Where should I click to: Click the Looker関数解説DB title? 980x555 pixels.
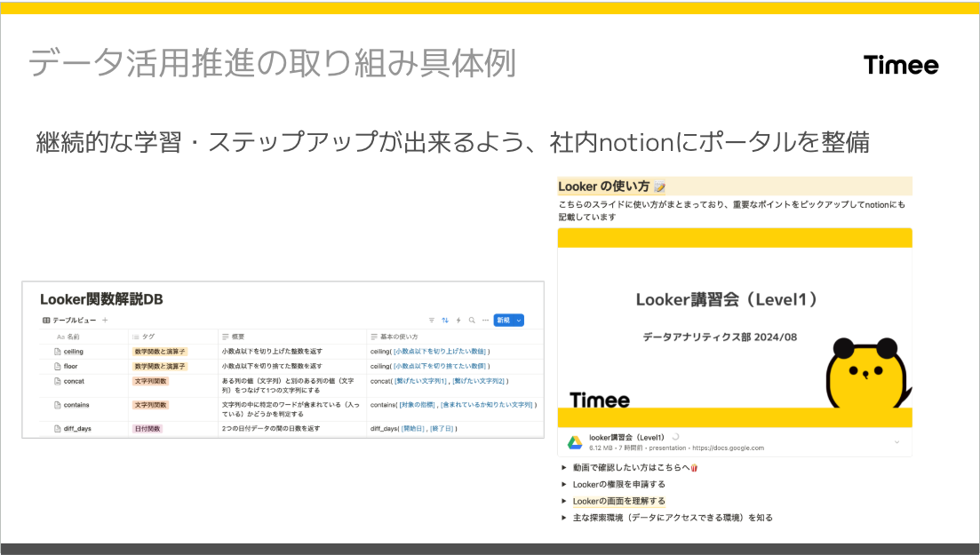coord(101,299)
